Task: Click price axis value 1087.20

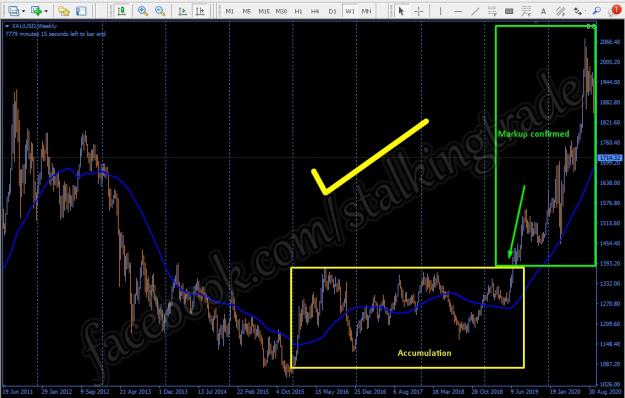Action: tap(610, 364)
